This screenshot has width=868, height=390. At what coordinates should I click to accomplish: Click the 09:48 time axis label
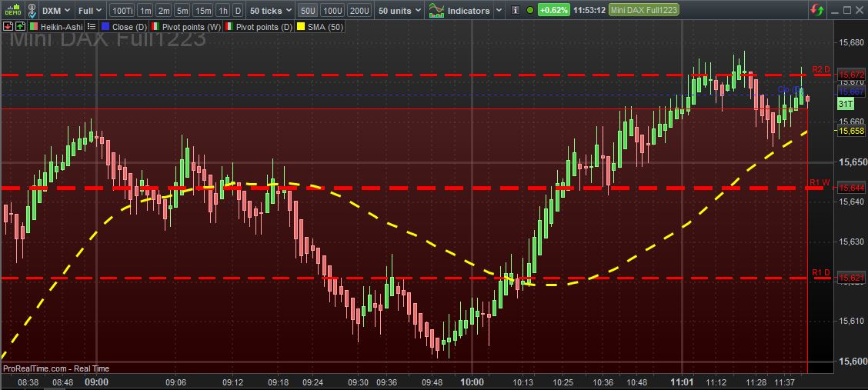click(432, 382)
